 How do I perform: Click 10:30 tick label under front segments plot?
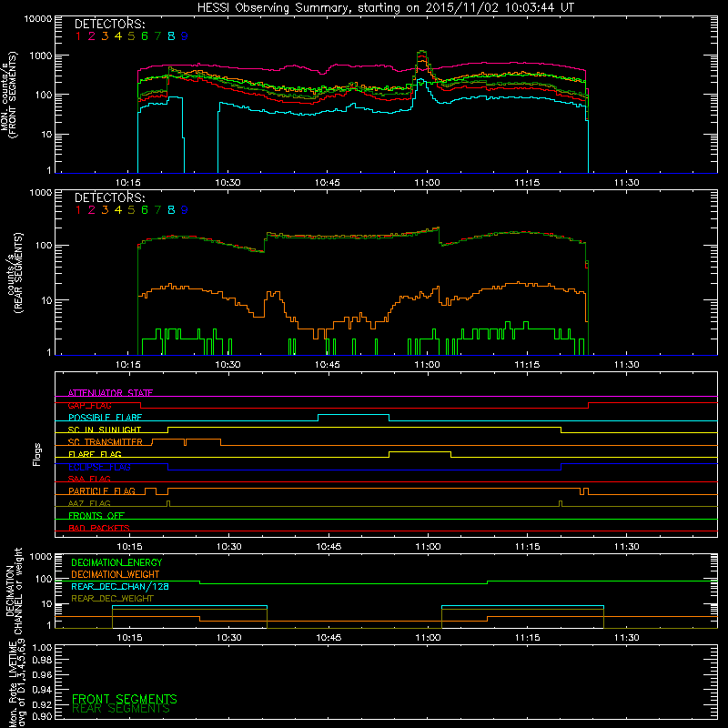click(228, 183)
